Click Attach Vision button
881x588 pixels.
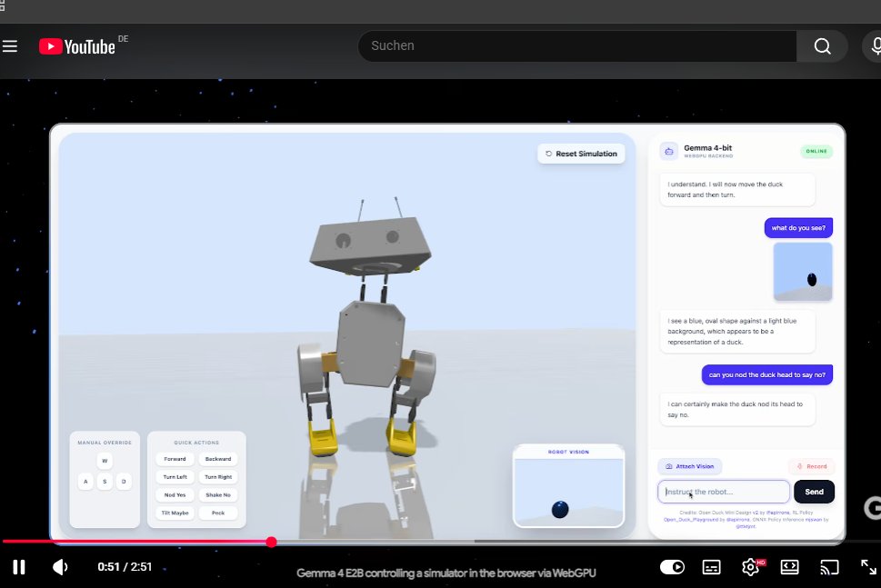click(689, 466)
